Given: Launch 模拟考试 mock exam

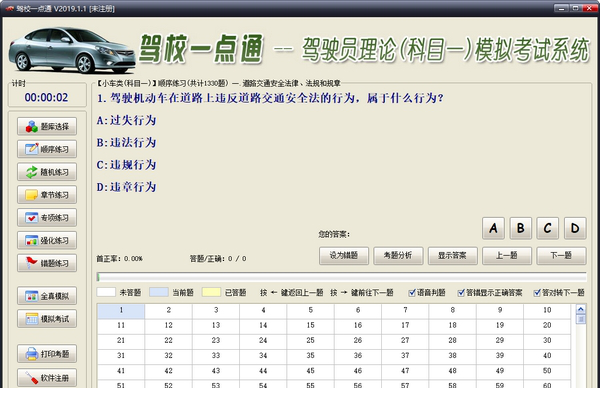Looking at the screenshot, I should [47, 318].
